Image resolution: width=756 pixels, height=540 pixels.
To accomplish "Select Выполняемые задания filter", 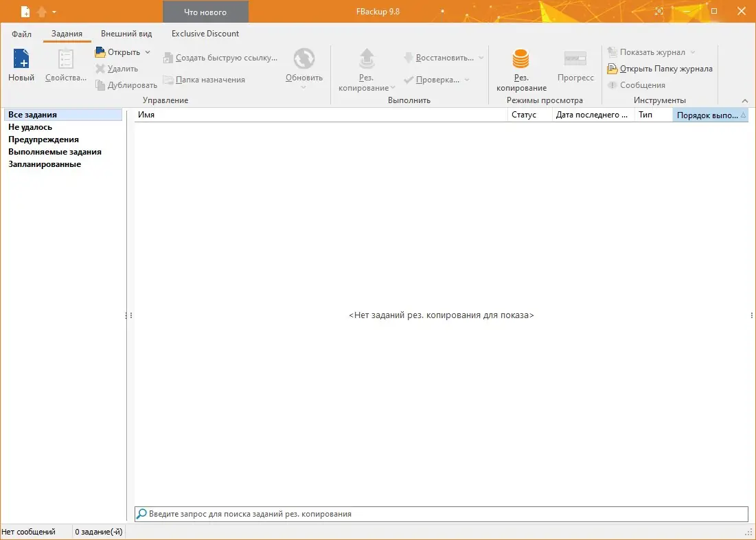I will point(54,152).
